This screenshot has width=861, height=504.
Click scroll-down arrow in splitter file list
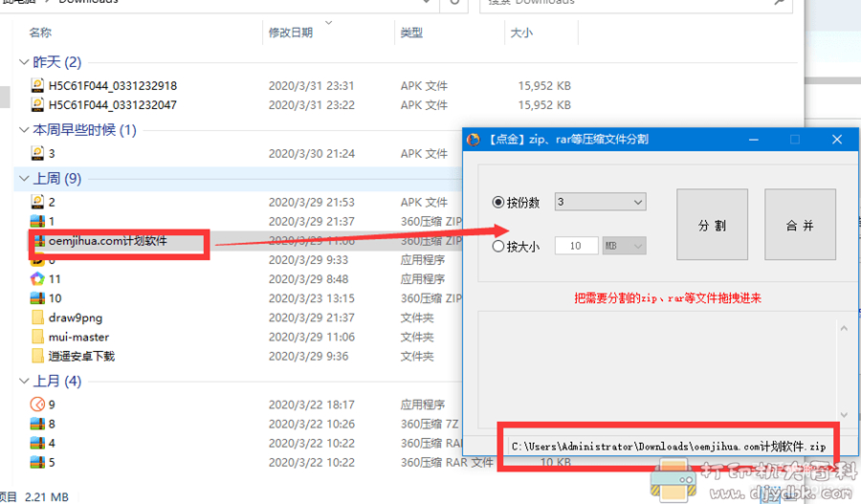point(844,415)
